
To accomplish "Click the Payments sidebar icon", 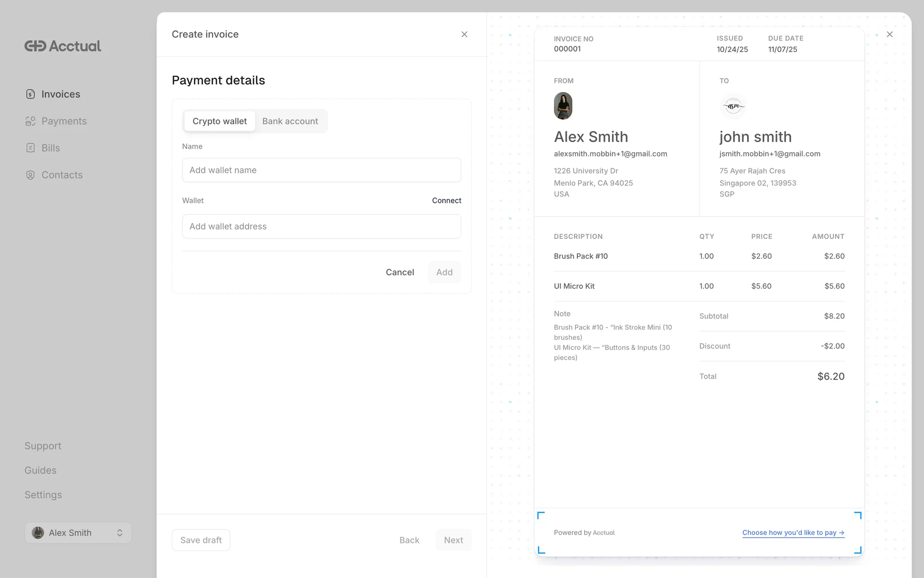I will [30, 121].
